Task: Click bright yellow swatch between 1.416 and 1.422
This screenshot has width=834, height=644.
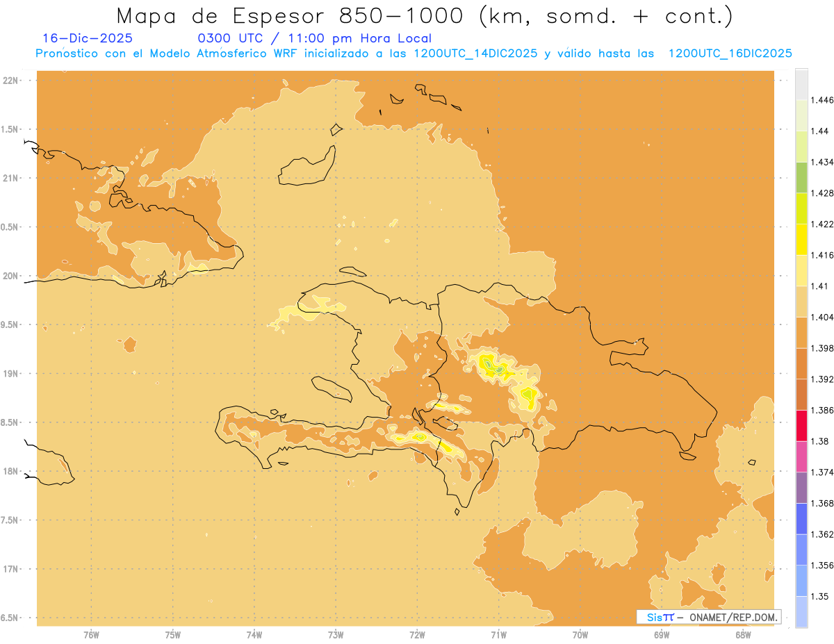Action: click(x=801, y=239)
